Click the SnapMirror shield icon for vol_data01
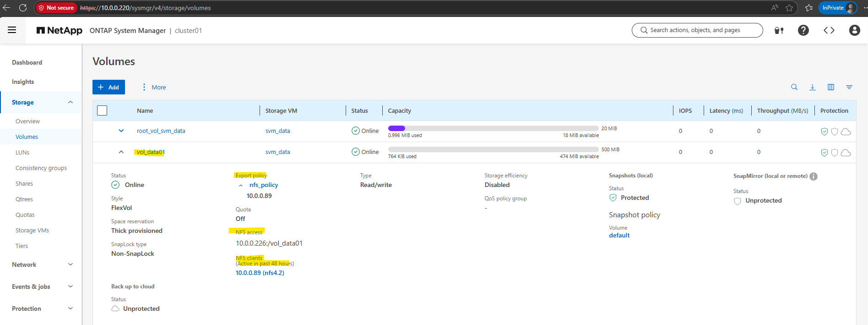 [835, 153]
